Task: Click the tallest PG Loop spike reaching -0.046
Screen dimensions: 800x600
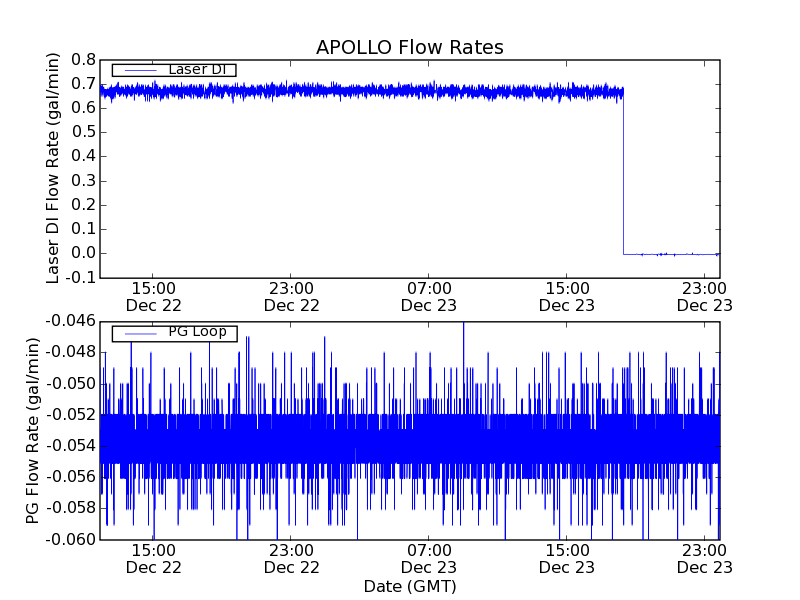Action: (463, 367)
